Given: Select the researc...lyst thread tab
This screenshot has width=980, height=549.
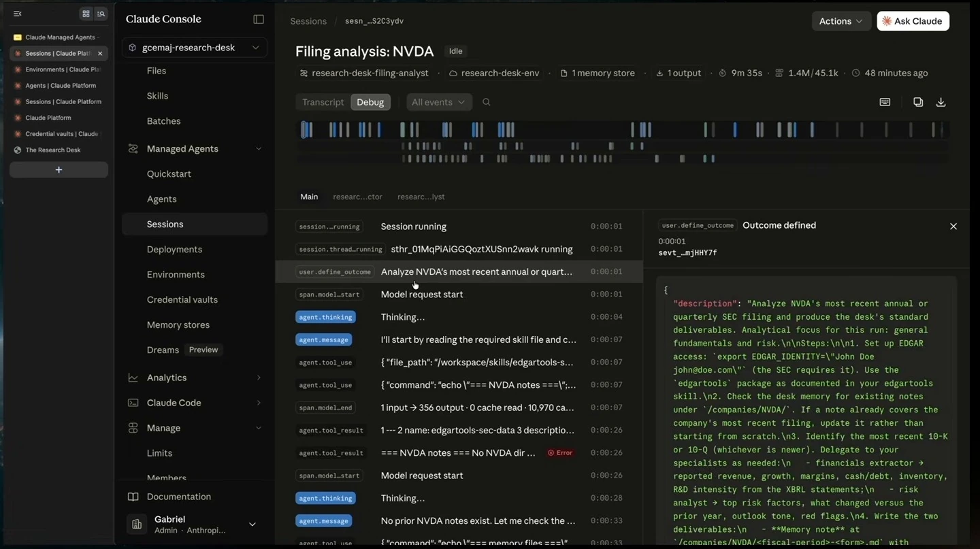Looking at the screenshot, I should (x=421, y=197).
